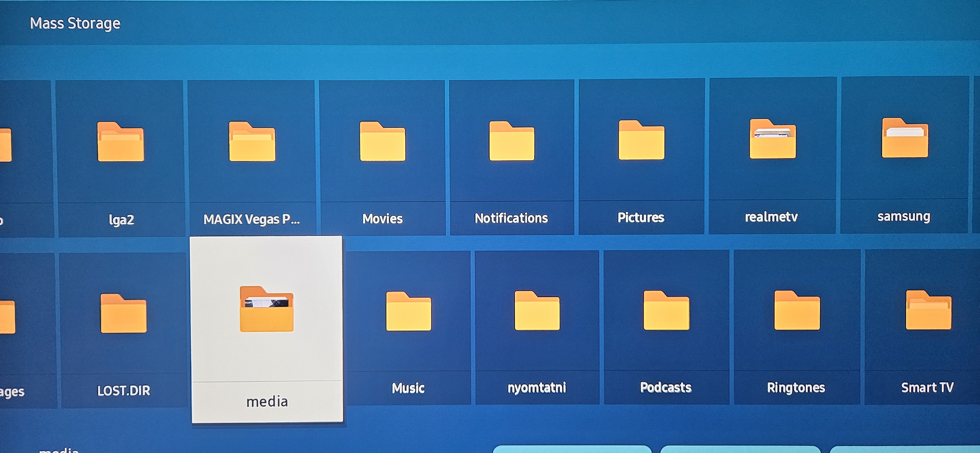Open the Notifications folder icon
The image size is (980, 453).
512,141
